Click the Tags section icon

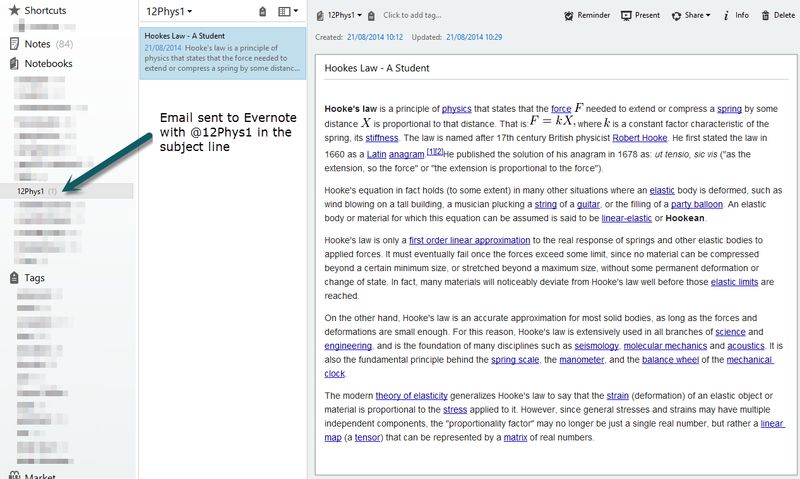(14, 278)
